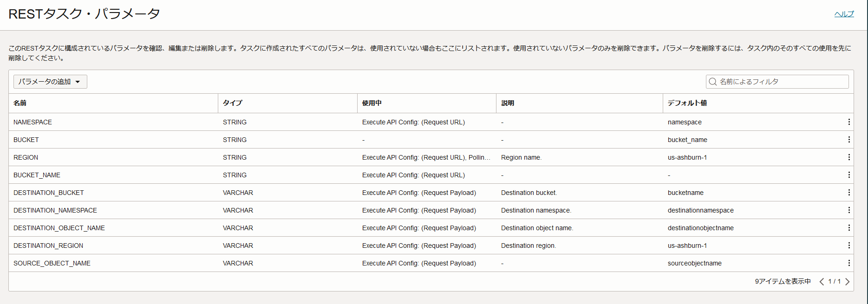Click the search magnifier icon in filter
Image resolution: width=868 pixels, height=304 pixels.
coord(713,82)
